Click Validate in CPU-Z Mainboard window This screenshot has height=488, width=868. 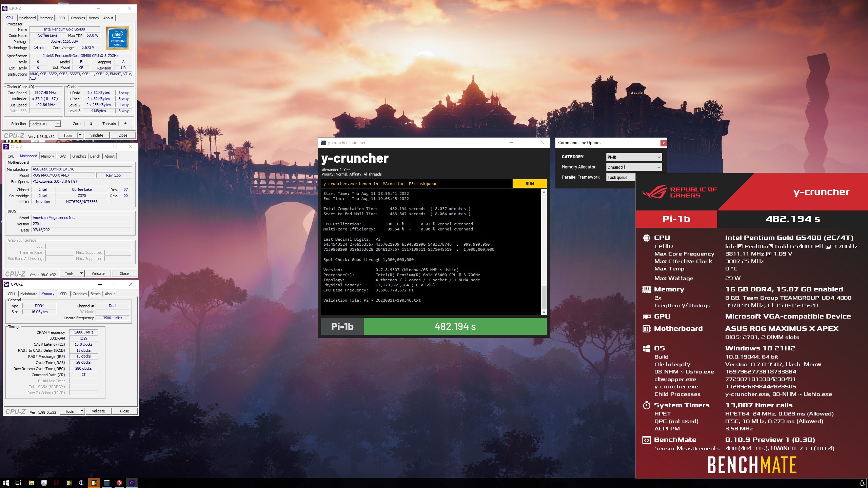click(98, 273)
